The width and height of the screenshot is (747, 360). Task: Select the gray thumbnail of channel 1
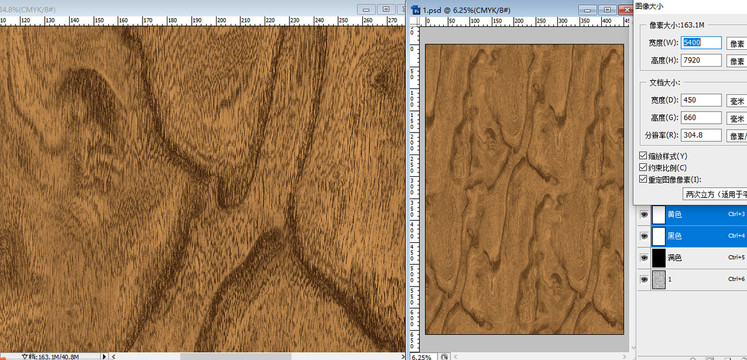click(658, 280)
